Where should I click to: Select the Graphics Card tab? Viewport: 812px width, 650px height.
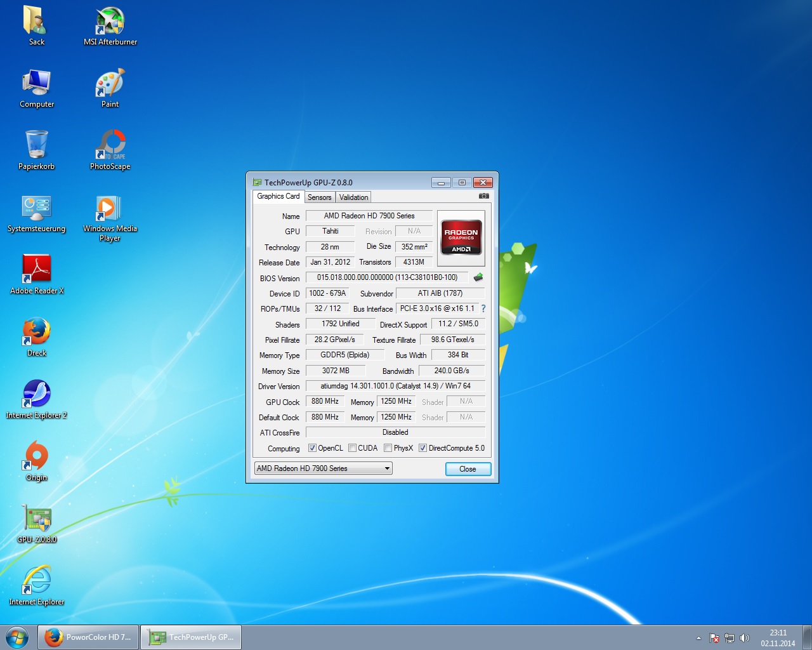click(278, 196)
